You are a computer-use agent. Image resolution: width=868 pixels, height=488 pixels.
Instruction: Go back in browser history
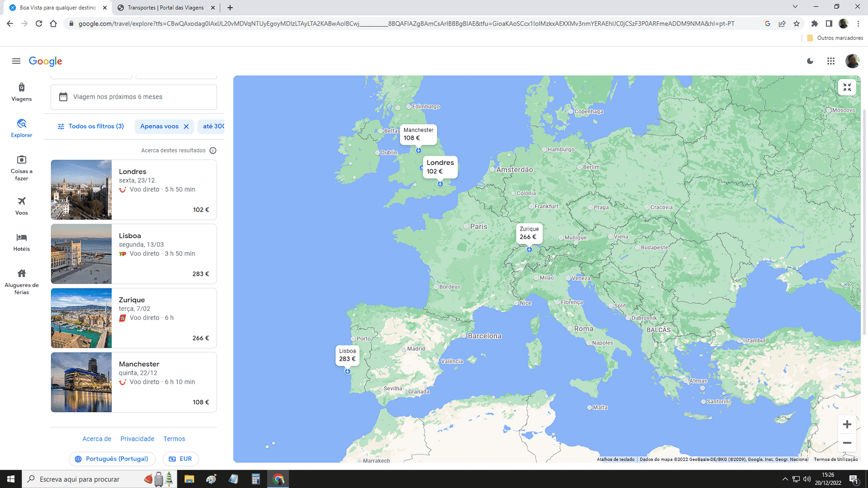point(10,23)
